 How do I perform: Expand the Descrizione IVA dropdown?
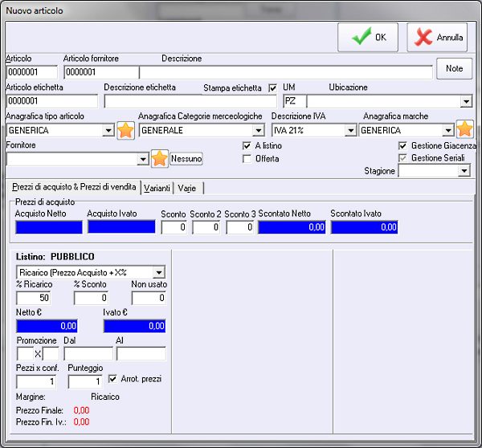[x=350, y=130]
